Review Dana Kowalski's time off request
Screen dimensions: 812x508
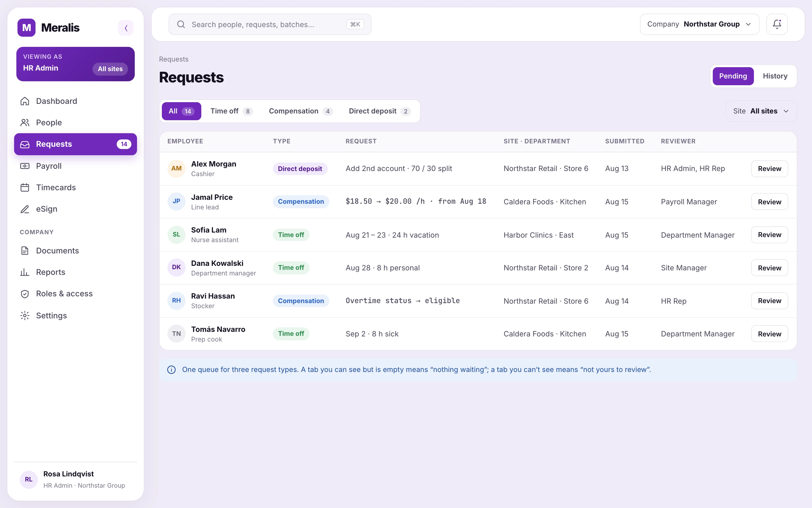click(x=769, y=268)
